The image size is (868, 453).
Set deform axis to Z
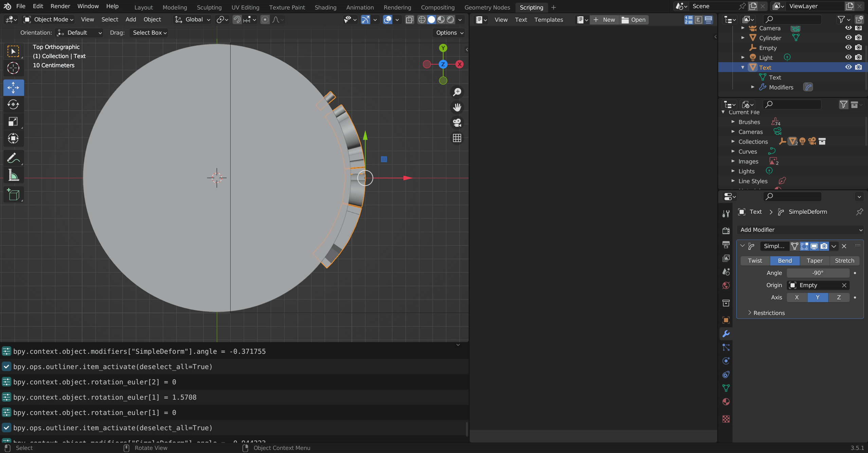[838, 297]
